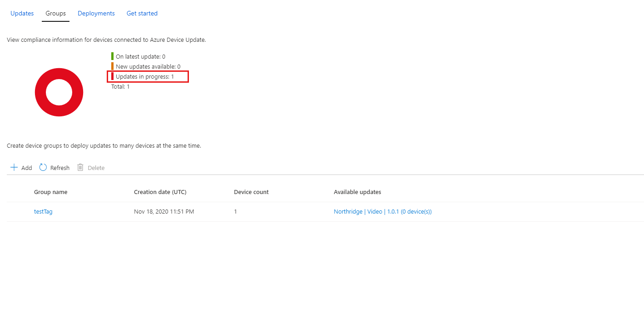Stay on the Groups tab

(55, 13)
